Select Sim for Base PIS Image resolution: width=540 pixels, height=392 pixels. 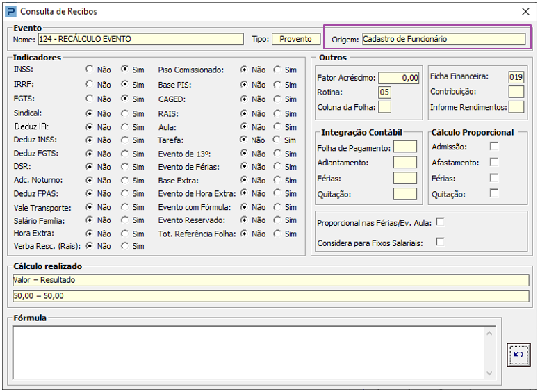277,84
